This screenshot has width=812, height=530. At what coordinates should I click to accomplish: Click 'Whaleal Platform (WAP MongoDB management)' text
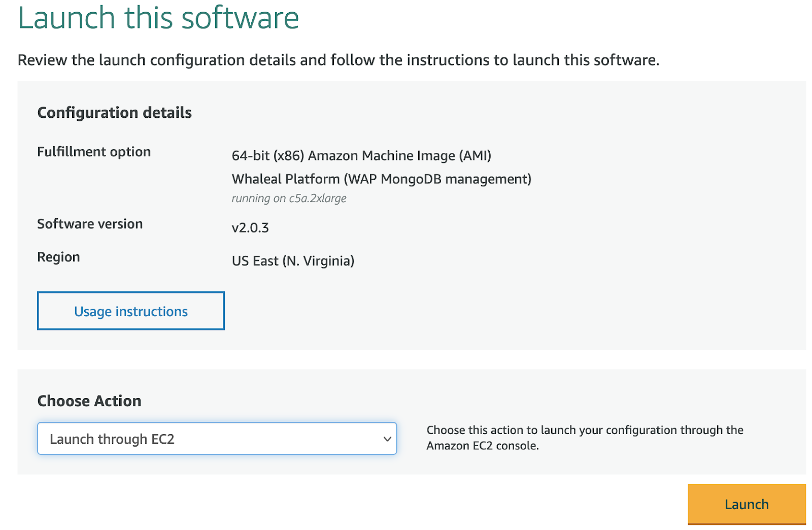(381, 179)
